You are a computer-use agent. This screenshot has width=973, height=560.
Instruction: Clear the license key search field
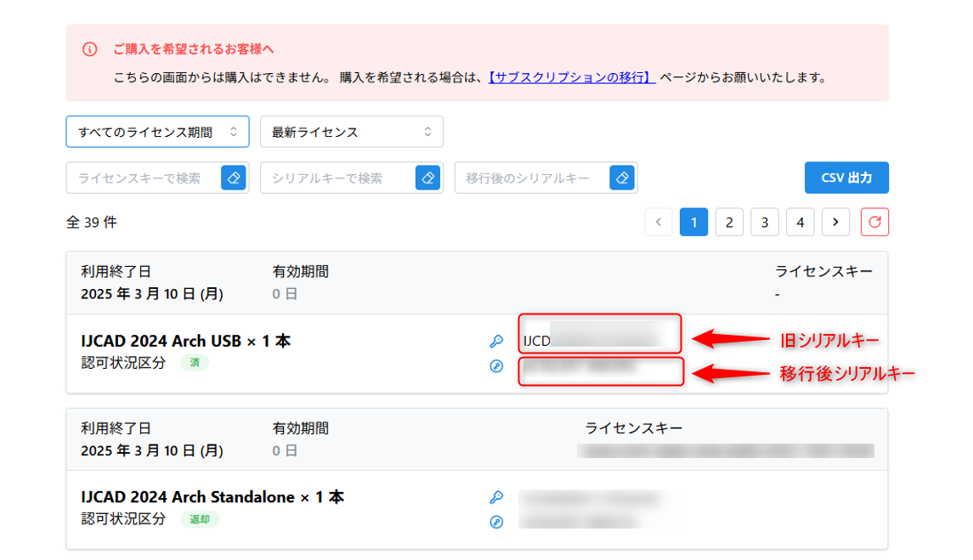click(234, 178)
